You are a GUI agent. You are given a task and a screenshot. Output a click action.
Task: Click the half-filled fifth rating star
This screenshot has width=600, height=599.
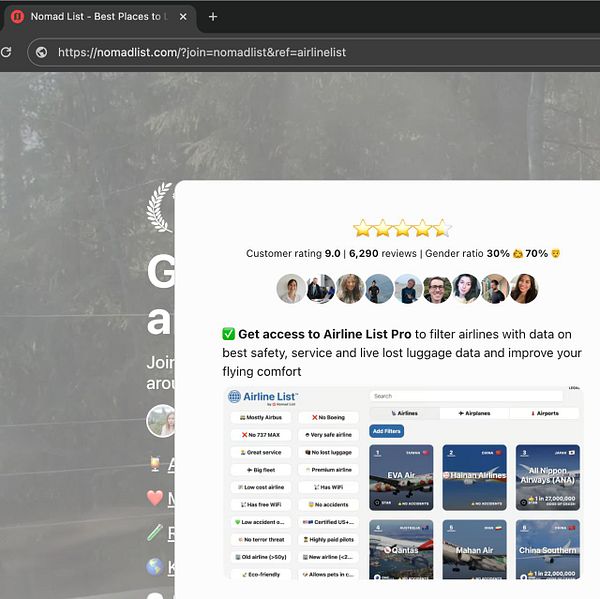point(443,229)
